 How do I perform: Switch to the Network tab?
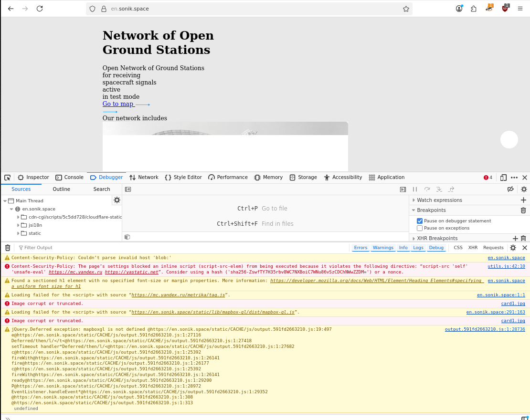144,178
